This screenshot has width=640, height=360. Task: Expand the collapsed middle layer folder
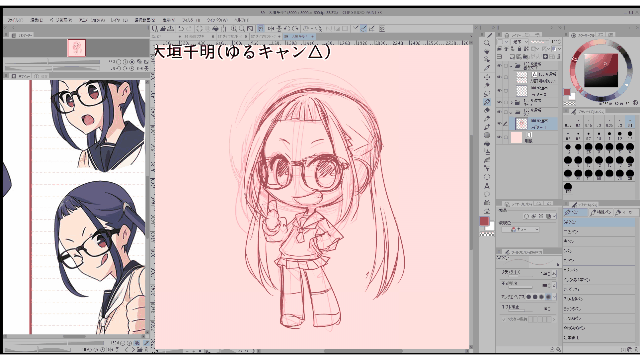511,102
